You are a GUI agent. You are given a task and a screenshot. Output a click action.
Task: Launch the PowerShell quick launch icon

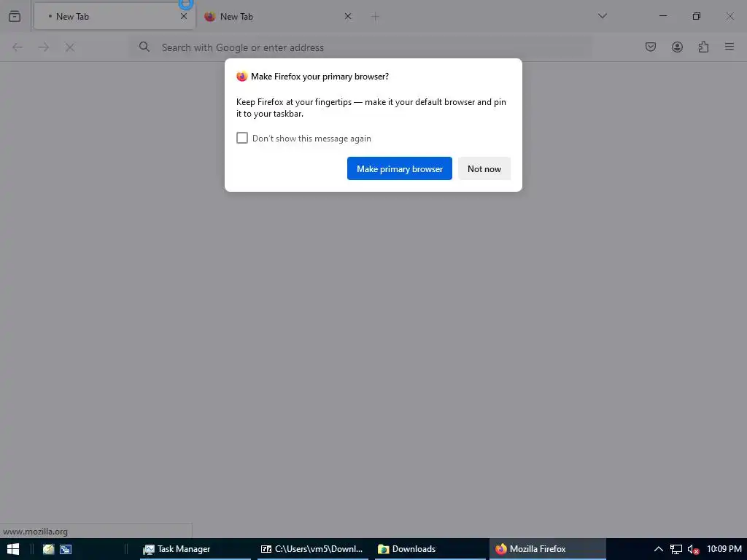click(66, 549)
